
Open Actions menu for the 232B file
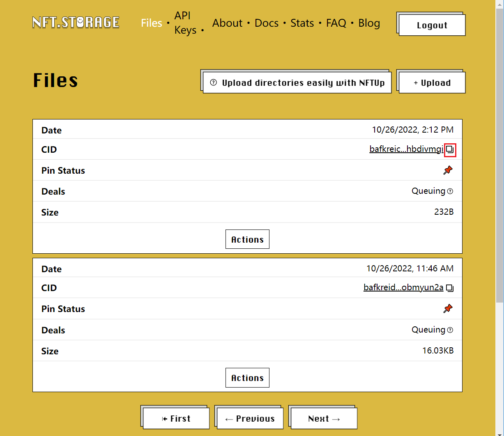[x=247, y=239]
